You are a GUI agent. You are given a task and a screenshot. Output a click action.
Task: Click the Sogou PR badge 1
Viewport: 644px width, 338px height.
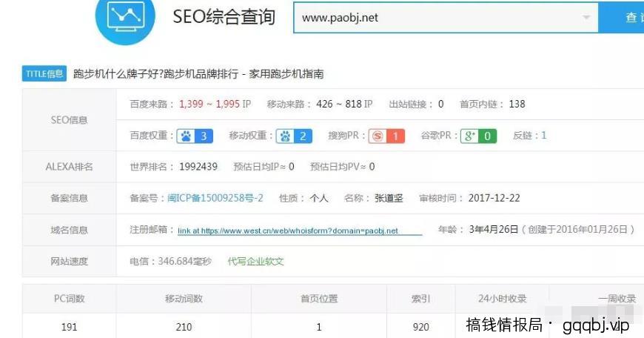[x=386, y=136]
